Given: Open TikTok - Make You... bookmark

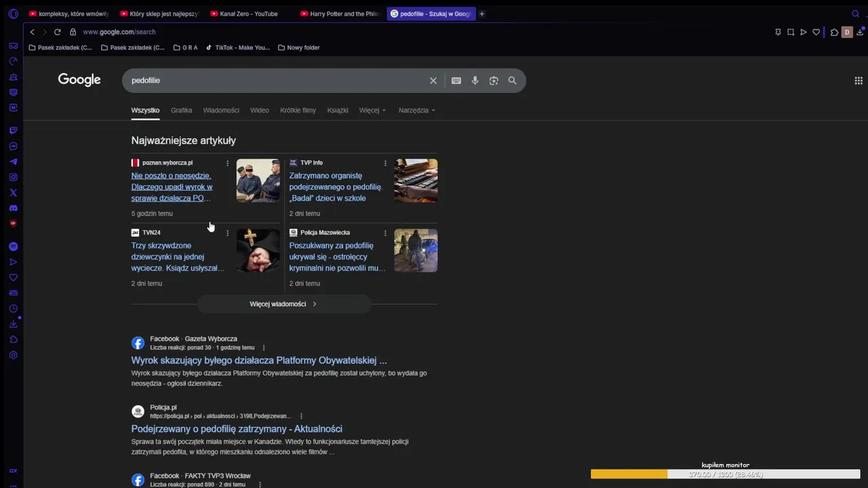Looking at the screenshot, I should (x=237, y=47).
